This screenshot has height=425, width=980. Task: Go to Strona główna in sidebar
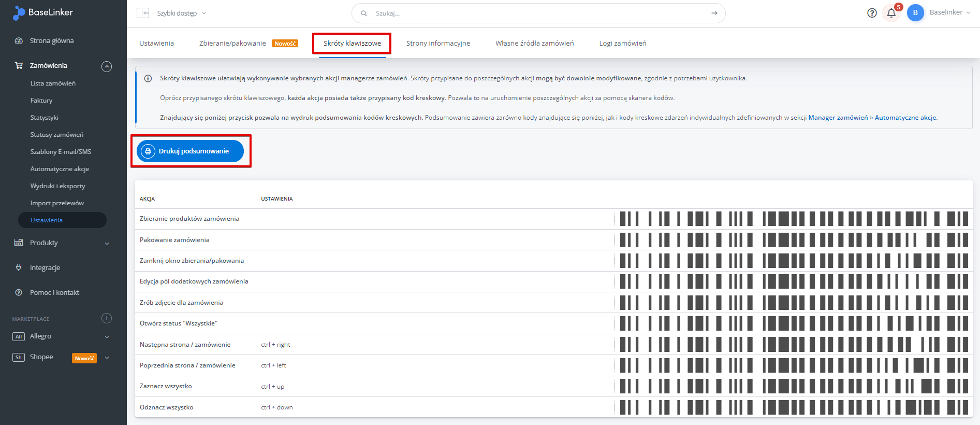click(52, 40)
